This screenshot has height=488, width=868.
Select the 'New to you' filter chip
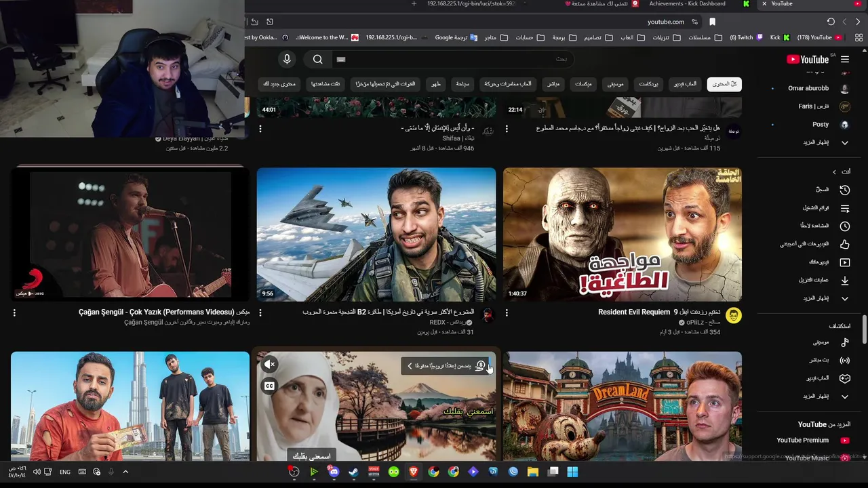(279, 84)
